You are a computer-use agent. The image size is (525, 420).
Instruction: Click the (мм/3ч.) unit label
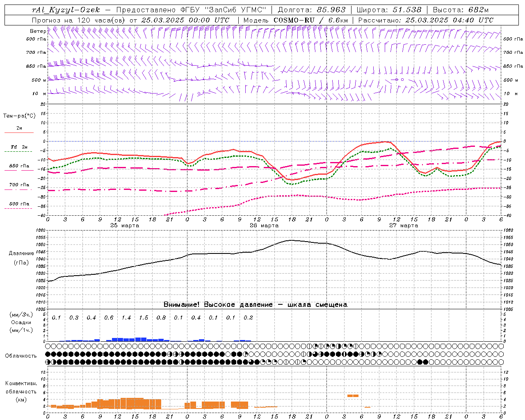21,315
